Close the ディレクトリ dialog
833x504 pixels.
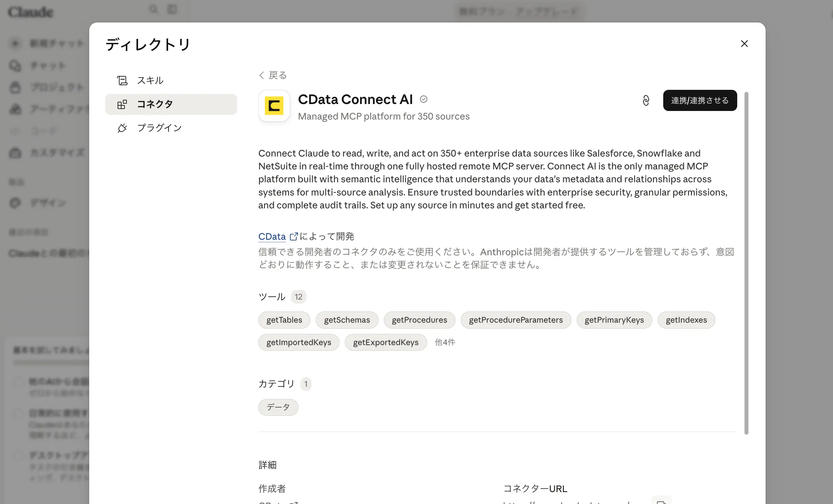pos(744,44)
